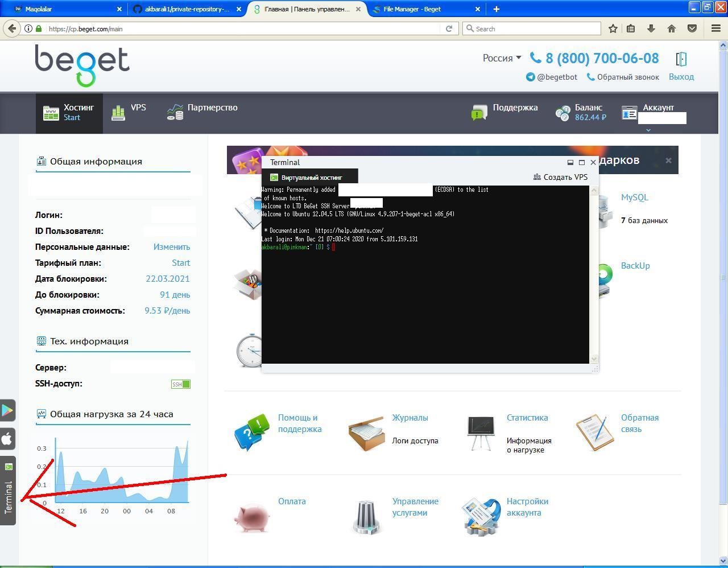
Task: Click inside the Firefox search field
Action: pyautogui.click(x=532, y=28)
